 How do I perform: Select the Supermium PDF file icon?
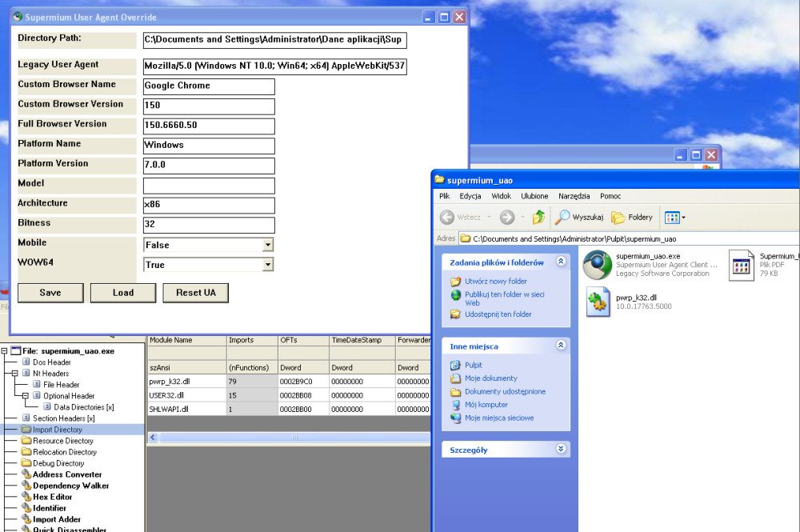[742, 266]
